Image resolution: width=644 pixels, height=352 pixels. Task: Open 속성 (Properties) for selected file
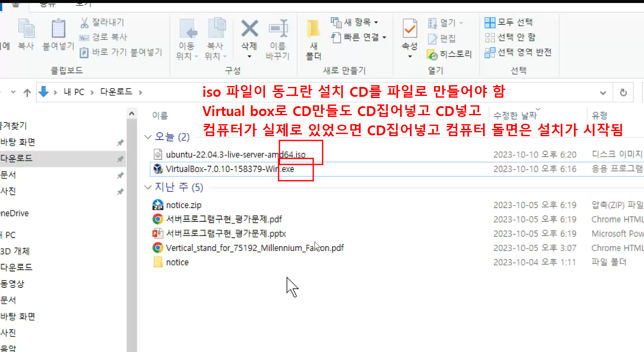[x=410, y=39]
